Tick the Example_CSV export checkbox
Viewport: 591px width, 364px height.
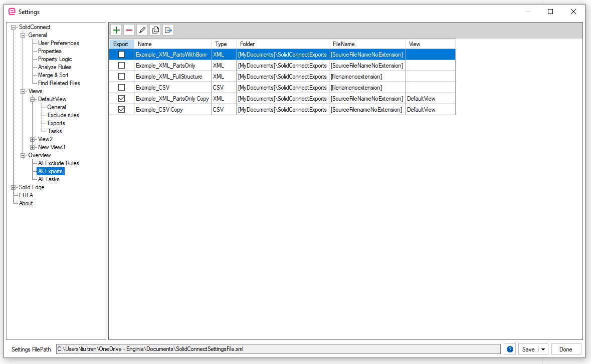[x=121, y=88]
